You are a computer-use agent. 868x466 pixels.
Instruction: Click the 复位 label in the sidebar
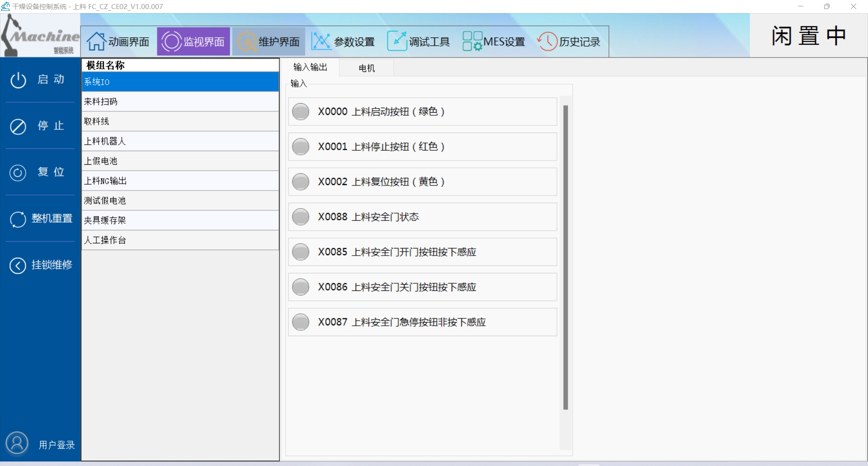click(51, 172)
